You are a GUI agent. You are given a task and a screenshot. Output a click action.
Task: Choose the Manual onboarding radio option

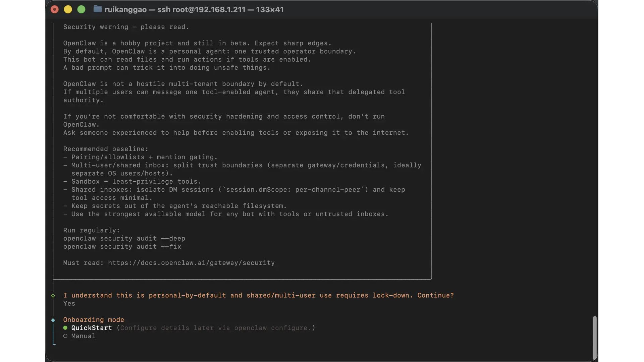coord(65,336)
